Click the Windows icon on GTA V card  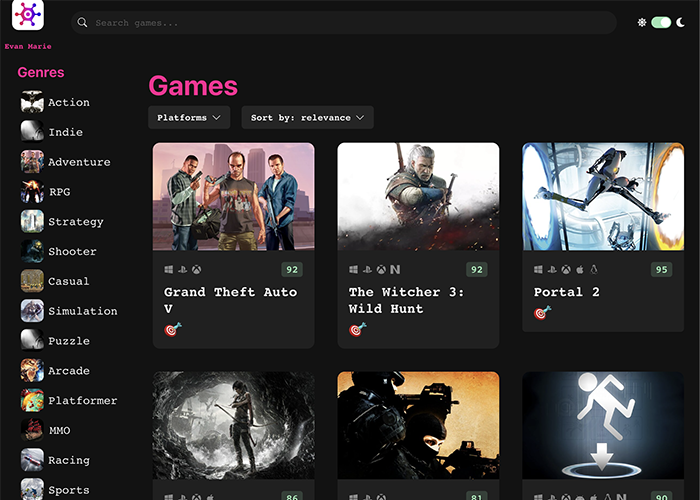[169, 269]
